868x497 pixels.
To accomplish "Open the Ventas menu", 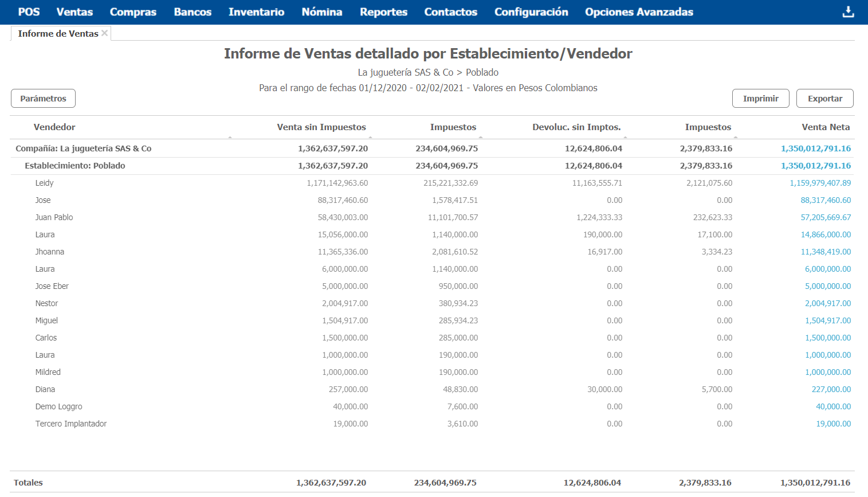I will [74, 12].
